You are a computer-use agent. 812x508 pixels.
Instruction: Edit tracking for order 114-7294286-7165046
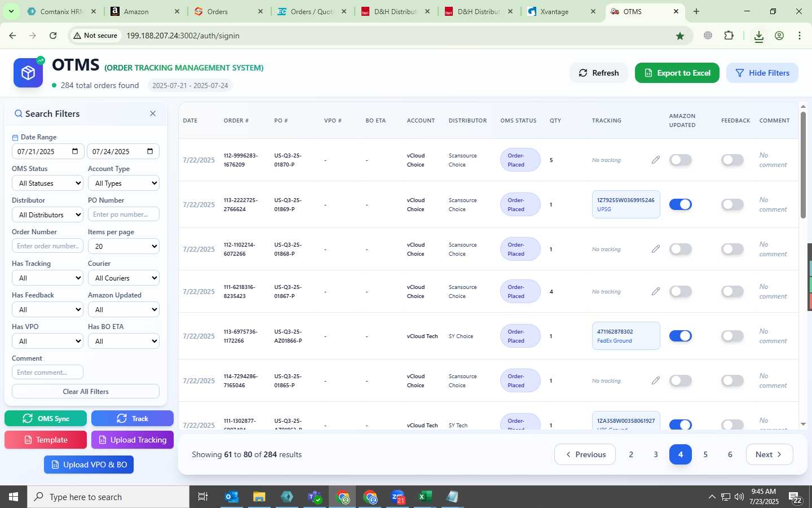pos(655,380)
